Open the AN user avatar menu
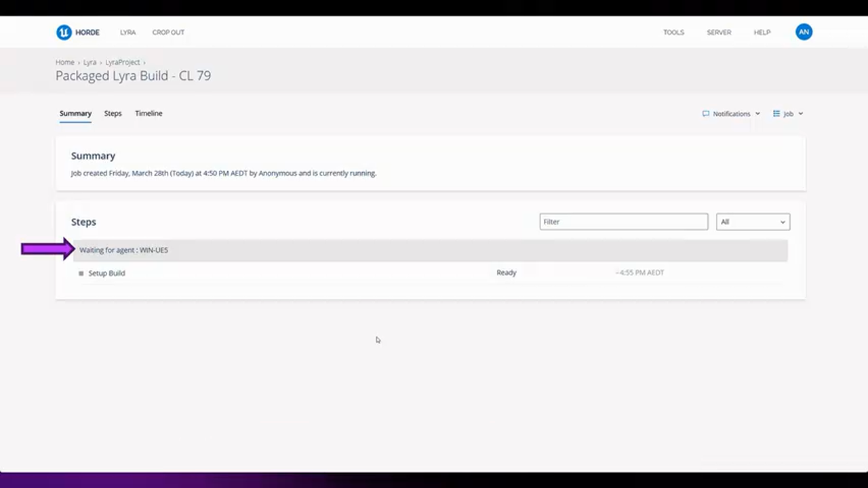868x488 pixels. coord(804,32)
